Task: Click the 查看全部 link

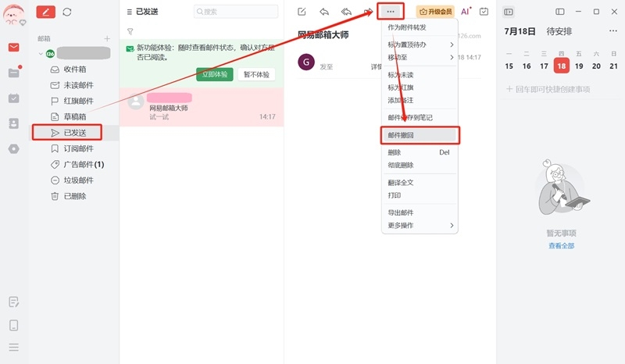Action: click(561, 245)
